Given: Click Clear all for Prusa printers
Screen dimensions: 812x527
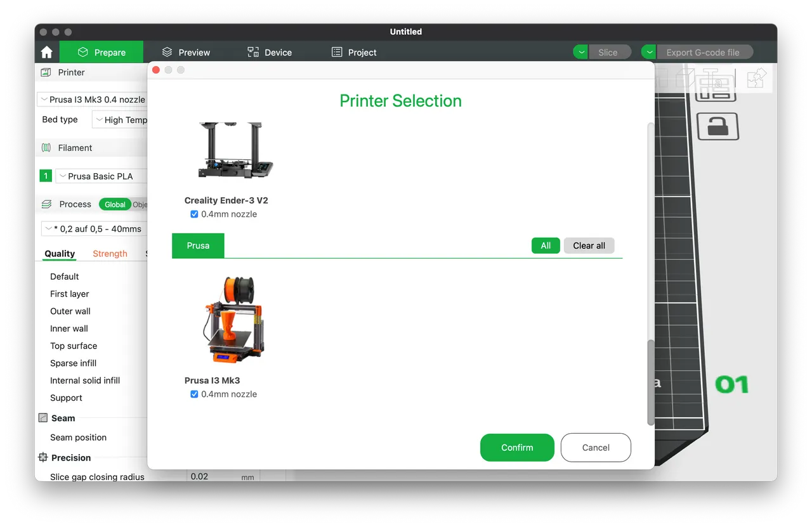Looking at the screenshot, I should coord(589,245).
